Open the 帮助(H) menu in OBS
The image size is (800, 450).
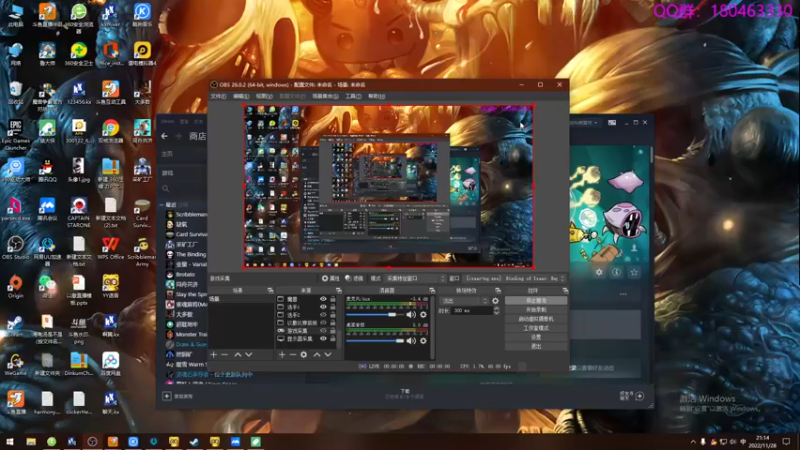377,96
